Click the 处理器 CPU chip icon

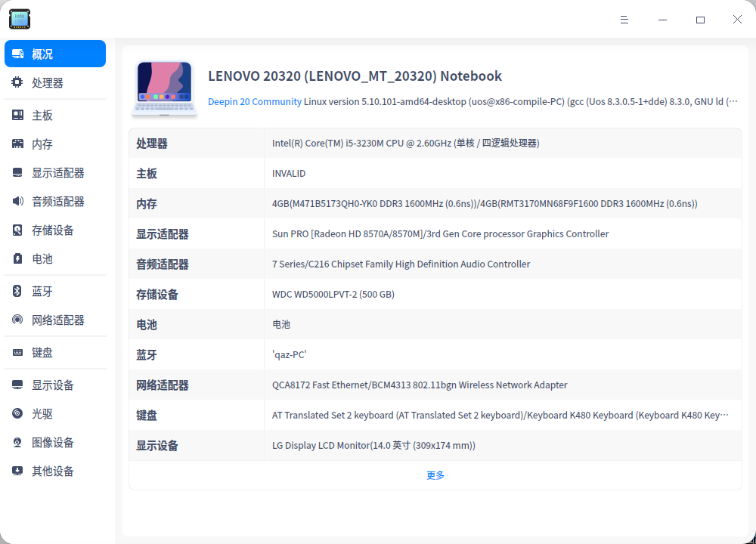tap(17, 82)
